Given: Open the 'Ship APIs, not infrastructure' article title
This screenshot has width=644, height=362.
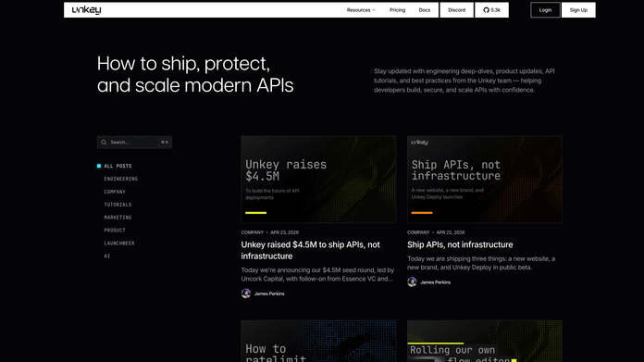Looking at the screenshot, I should (x=460, y=244).
